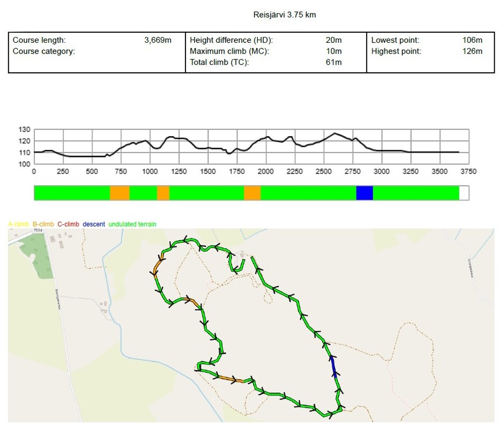Click the Height difference (HD) label

click(x=231, y=40)
